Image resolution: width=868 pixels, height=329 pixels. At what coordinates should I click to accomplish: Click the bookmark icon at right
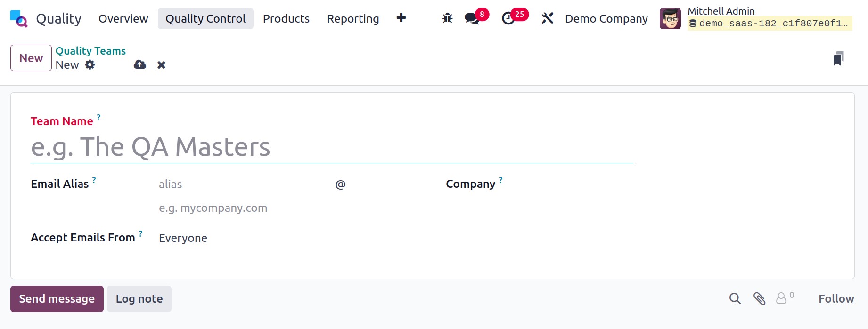(x=838, y=58)
